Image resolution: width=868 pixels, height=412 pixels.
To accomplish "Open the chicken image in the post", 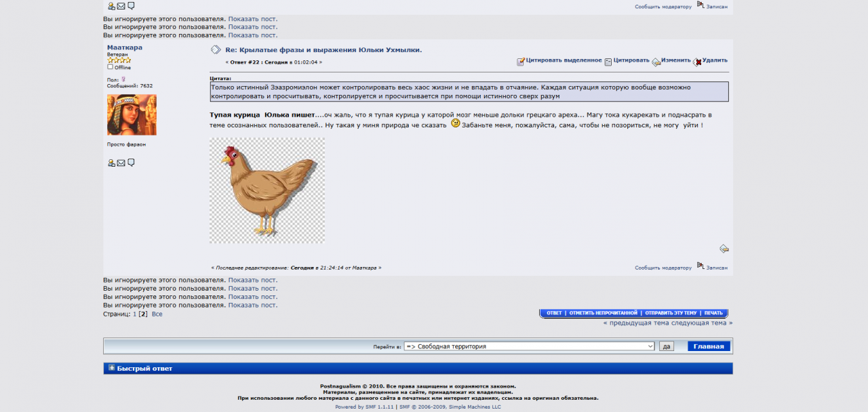I will pos(267,190).
